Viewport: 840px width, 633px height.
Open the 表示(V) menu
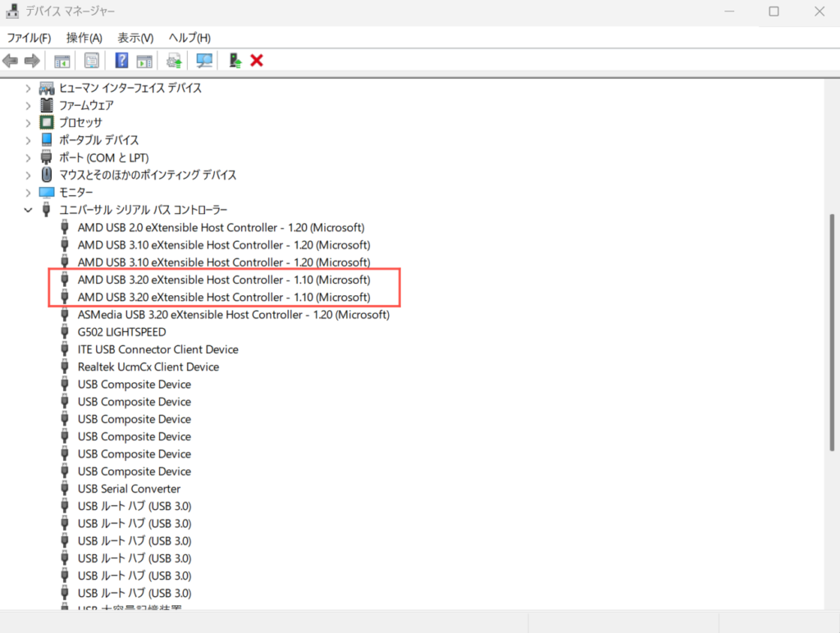pos(135,38)
